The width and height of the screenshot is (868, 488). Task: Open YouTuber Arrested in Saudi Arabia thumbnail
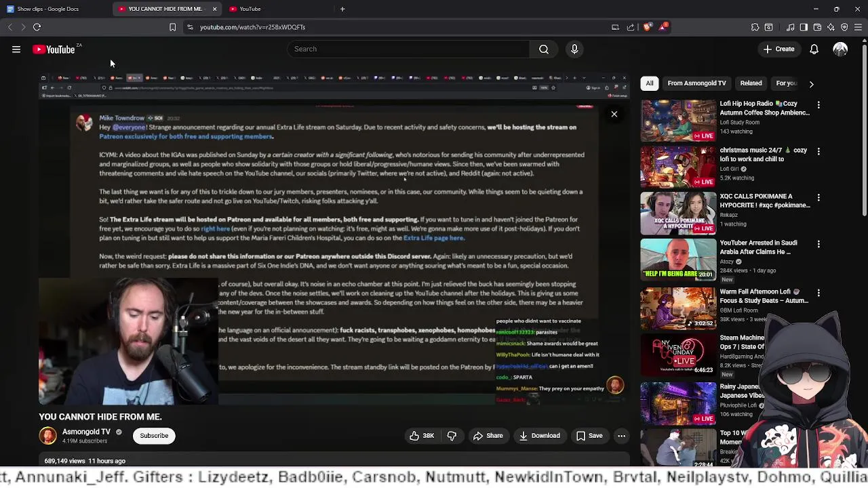click(678, 260)
